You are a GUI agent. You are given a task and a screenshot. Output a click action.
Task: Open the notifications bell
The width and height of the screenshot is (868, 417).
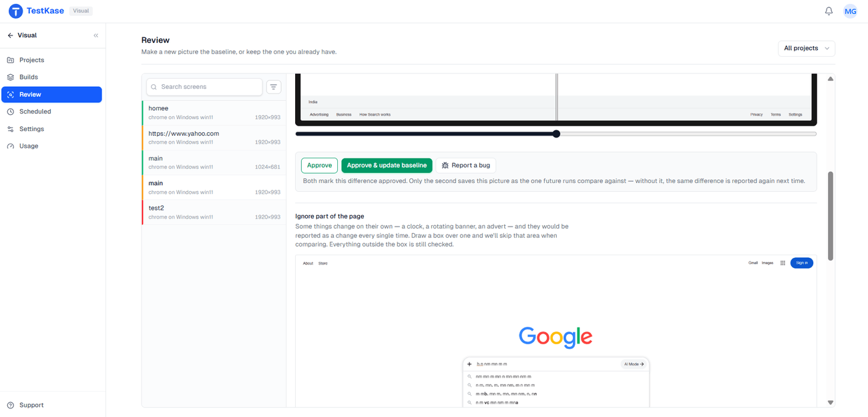coord(829,11)
